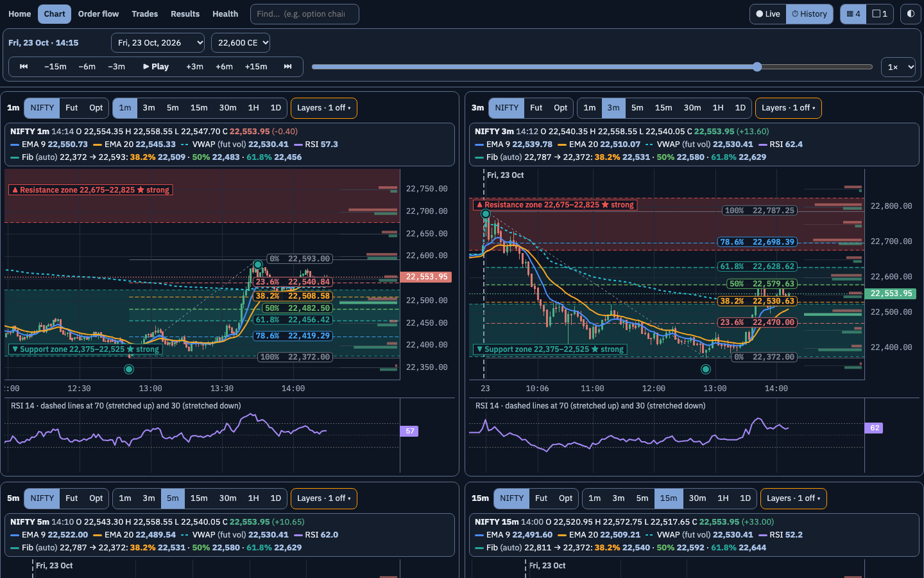Screen dimensions: 924x578
Task: Click RSI value badge 57 in 1m panel
Action: 410,432
